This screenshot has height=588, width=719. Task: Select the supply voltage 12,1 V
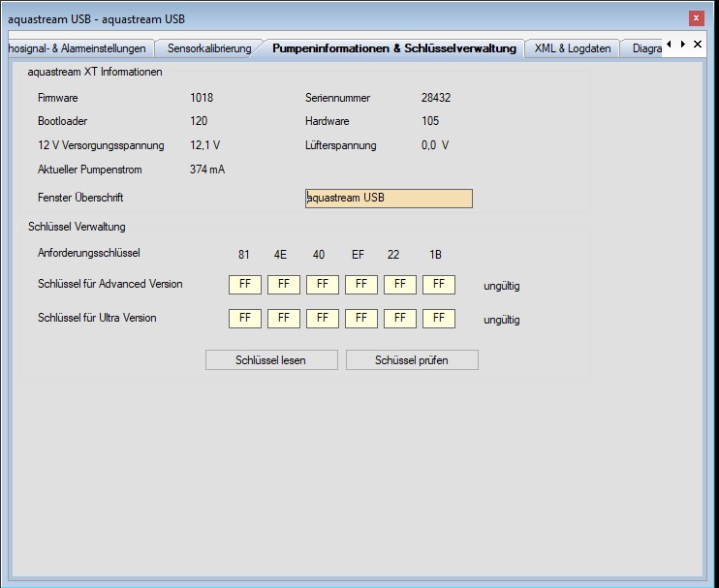click(205, 145)
